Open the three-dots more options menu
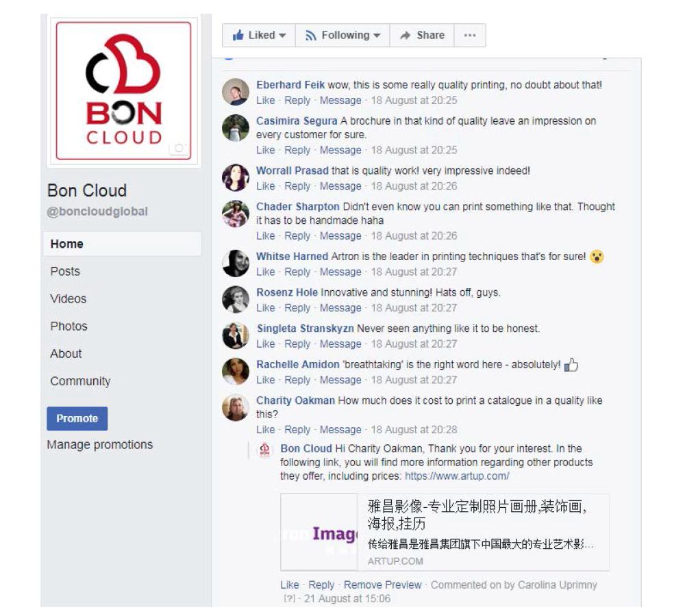The height and width of the screenshot is (616, 685). coord(470,36)
